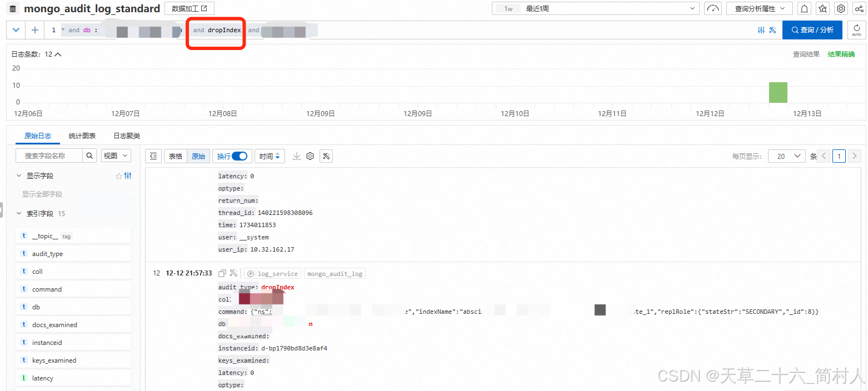Click the 搜索字段名称 search field

tap(49, 156)
